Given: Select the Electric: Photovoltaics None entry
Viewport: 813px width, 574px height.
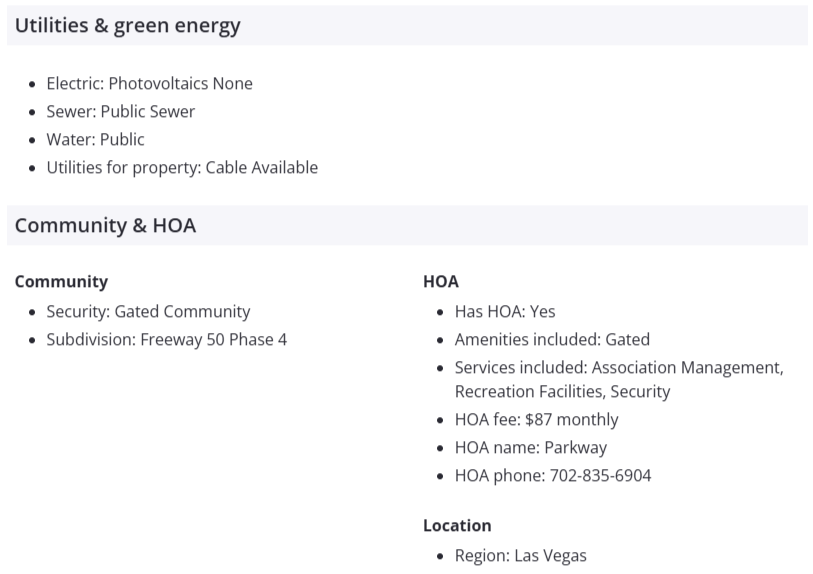Looking at the screenshot, I should 149,84.
